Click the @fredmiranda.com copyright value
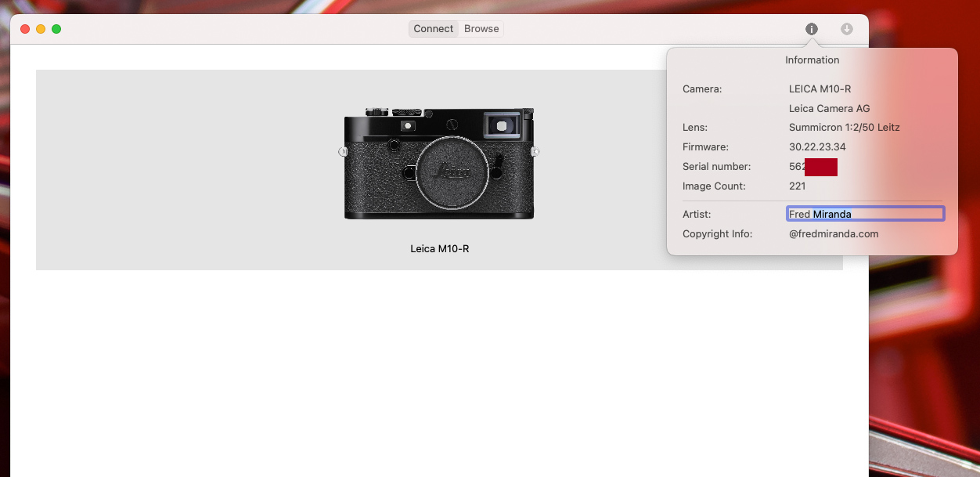Image resolution: width=980 pixels, height=477 pixels. click(x=834, y=233)
